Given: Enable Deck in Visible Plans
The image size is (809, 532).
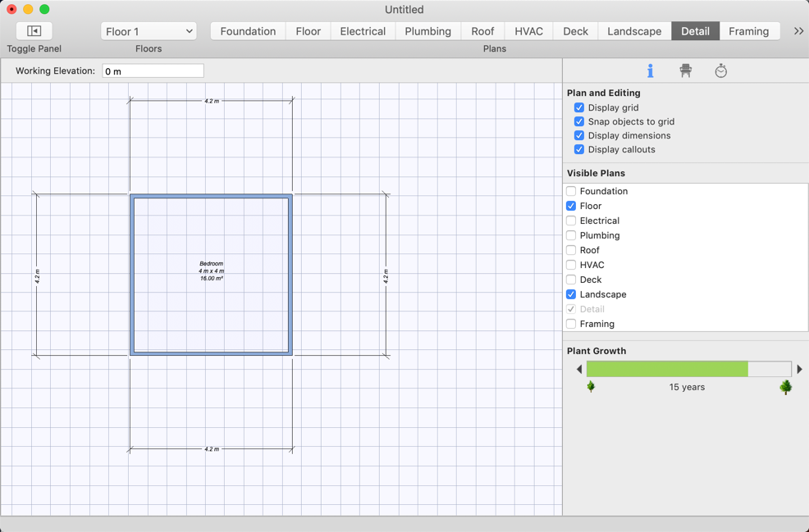Looking at the screenshot, I should 571,280.
